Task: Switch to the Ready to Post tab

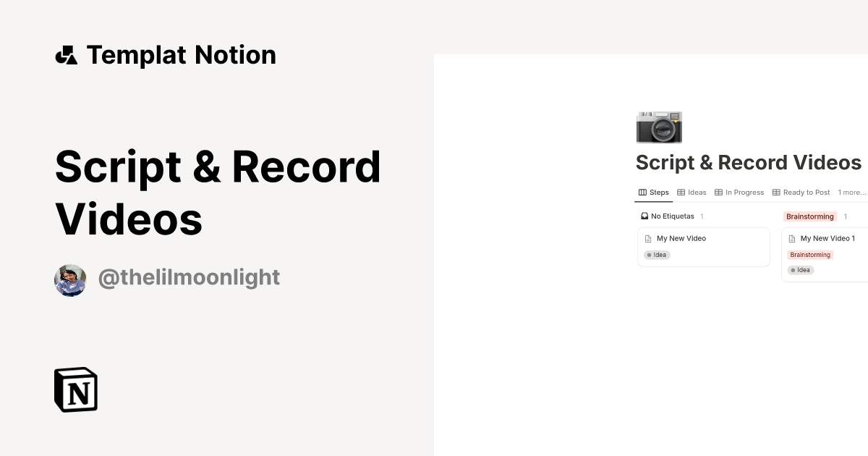Action: [806, 192]
